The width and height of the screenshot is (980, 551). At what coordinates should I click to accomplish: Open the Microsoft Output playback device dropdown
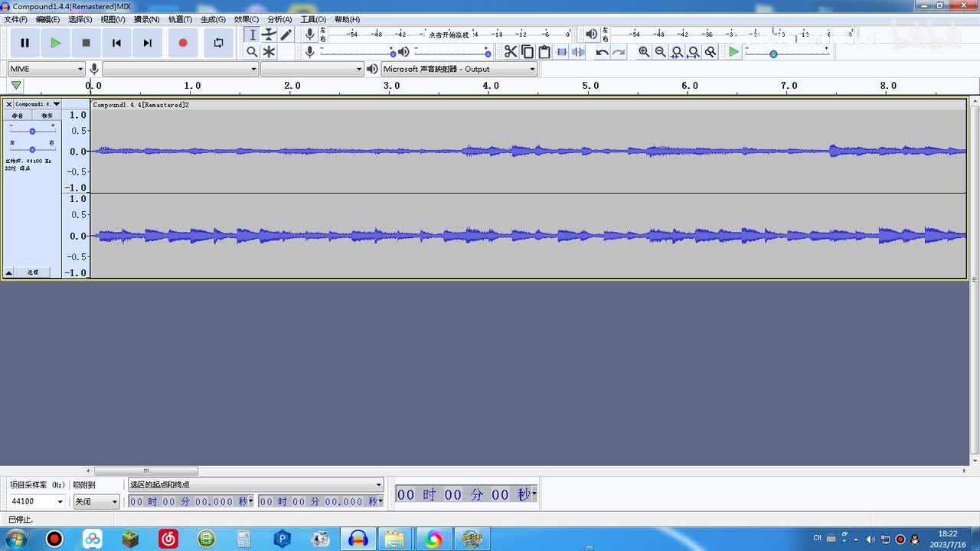pos(459,69)
